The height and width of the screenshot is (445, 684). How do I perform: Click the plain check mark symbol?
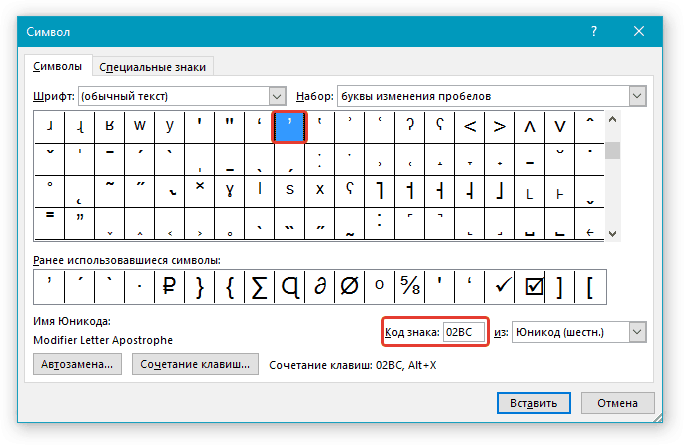click(x=499, y=288)
